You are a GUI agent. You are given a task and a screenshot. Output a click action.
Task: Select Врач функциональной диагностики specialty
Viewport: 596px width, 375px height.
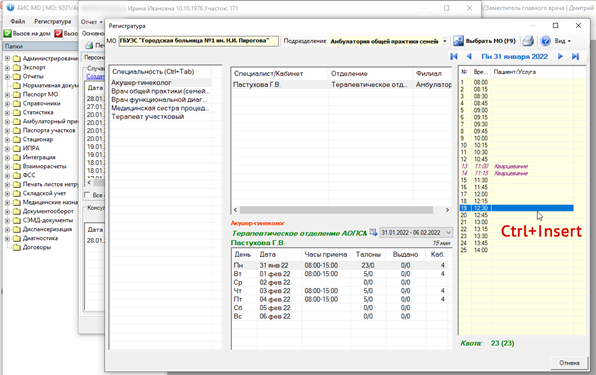click(x=161, y=100)
